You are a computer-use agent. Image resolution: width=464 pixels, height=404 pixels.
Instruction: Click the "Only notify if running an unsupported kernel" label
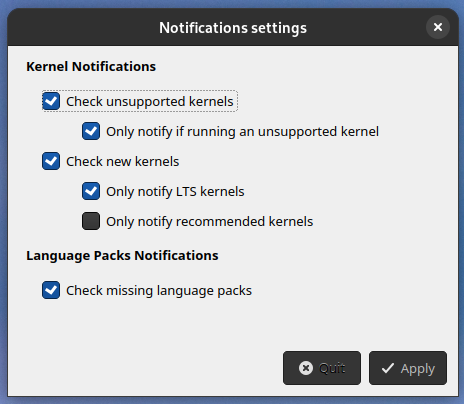(242, 131)
